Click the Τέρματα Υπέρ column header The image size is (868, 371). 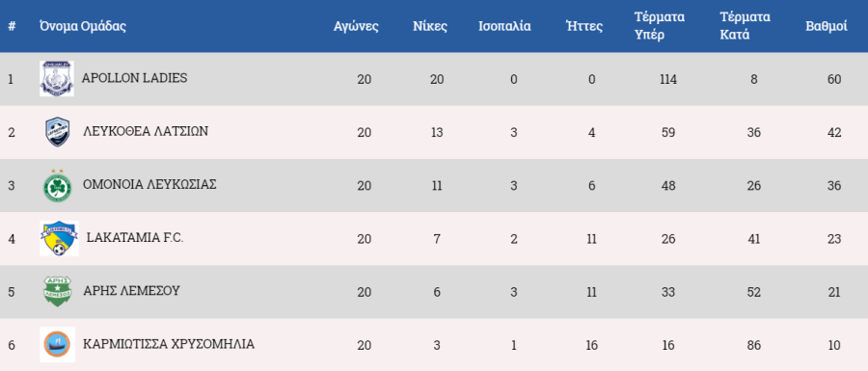click(660, 26)
